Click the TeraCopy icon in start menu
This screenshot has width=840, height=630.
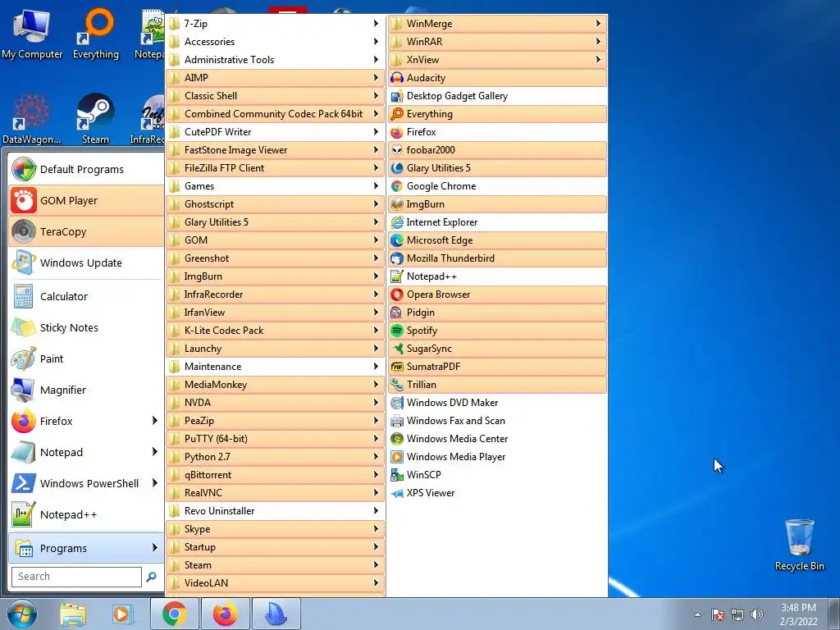pyautogui.click(x=24, y=231)
